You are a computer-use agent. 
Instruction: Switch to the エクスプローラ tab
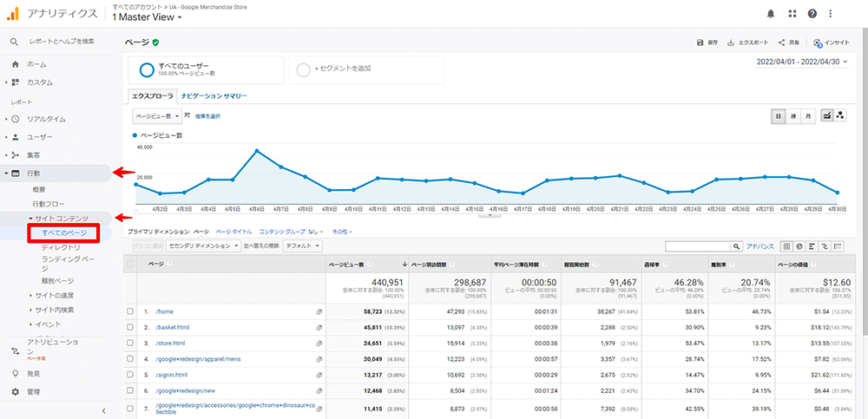153,95
